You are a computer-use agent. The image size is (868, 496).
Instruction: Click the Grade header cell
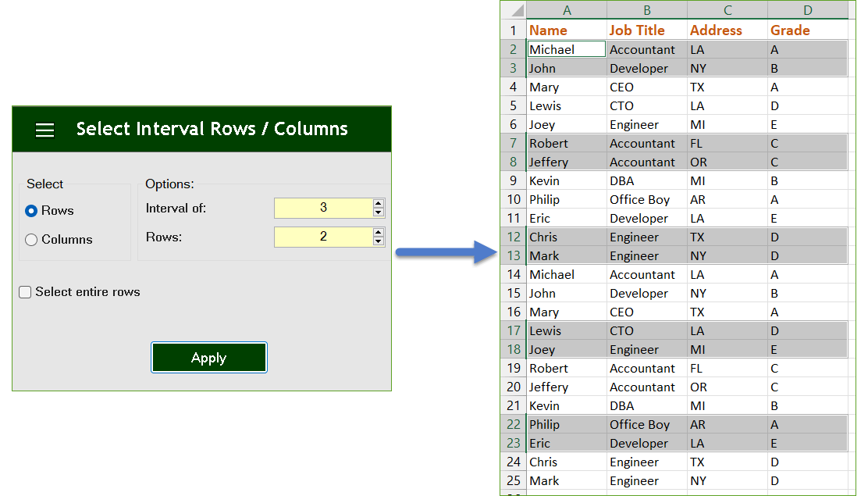coord(808,30)
